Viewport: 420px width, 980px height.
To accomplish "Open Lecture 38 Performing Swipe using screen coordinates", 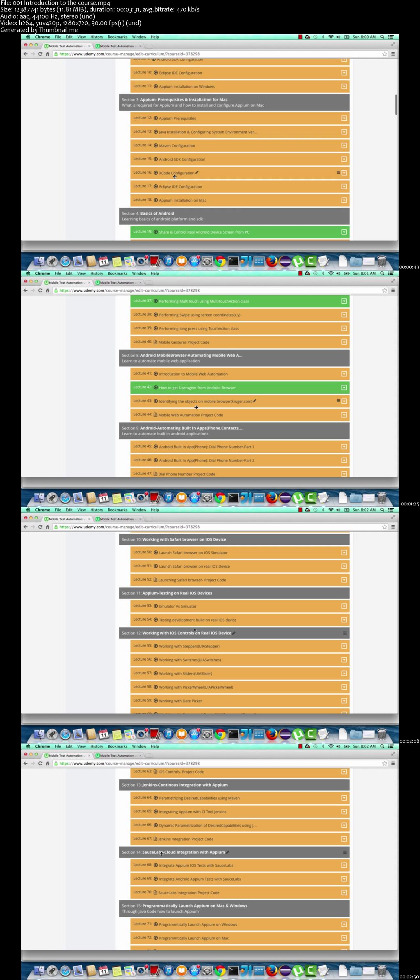I will tap(240, 314).
